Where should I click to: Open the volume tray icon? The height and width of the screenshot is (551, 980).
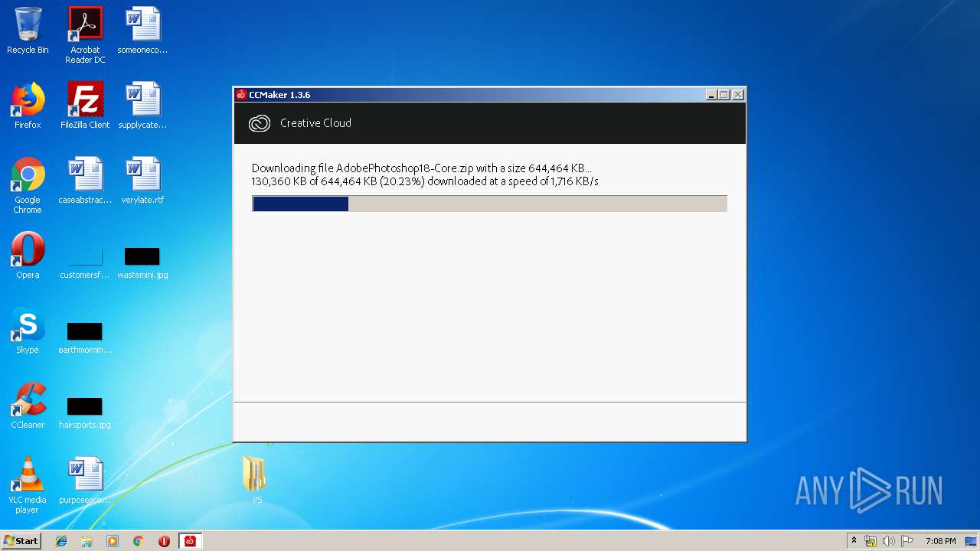888,541
